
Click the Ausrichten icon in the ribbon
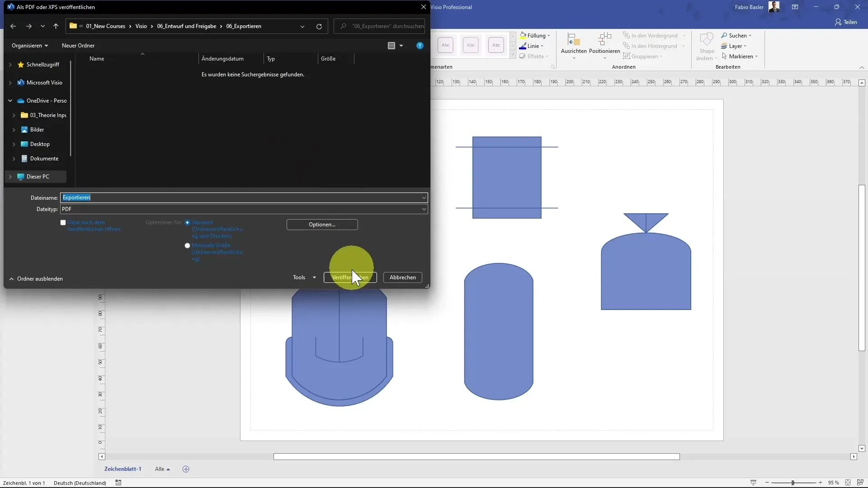coord(574,40)
